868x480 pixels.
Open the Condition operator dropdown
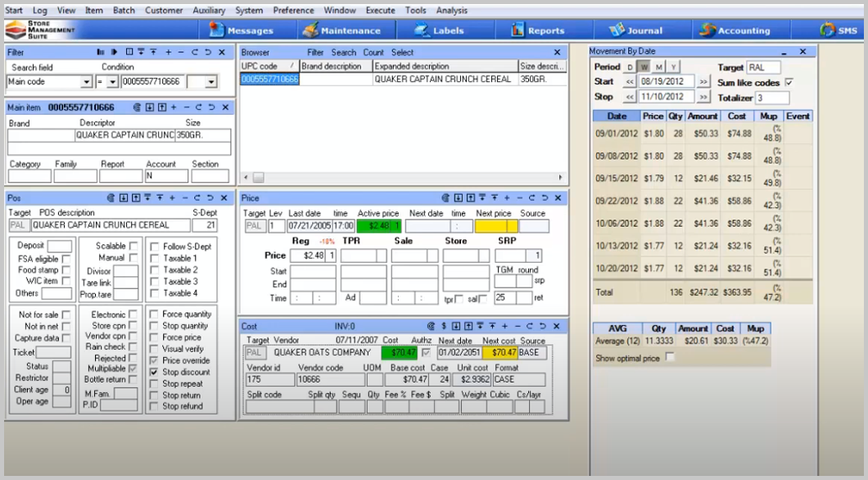click(x=111, y=81)
